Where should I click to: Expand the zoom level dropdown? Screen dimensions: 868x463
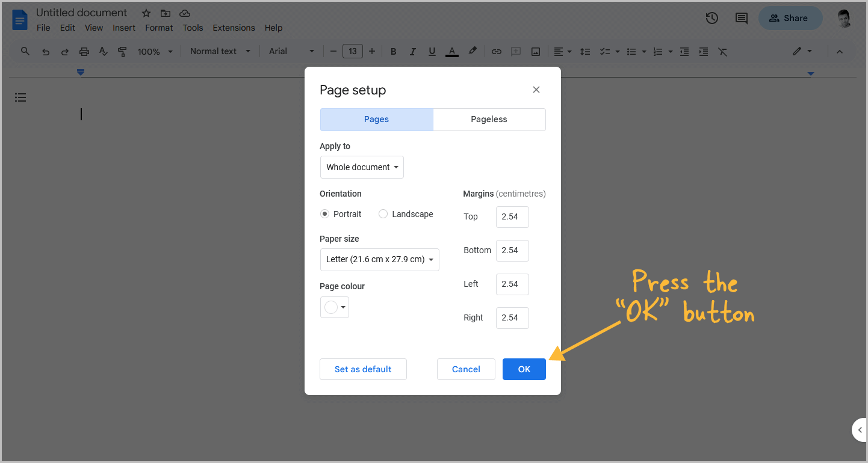tap(154, 51)
